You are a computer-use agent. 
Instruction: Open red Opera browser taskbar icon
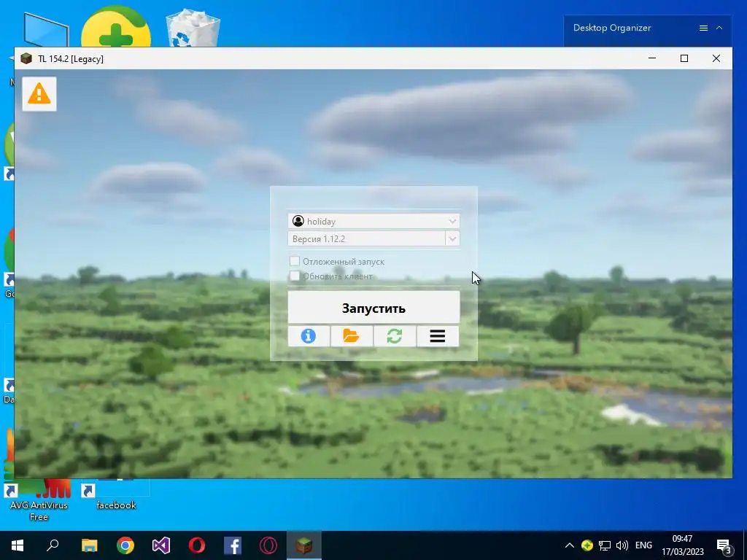(197, 545)
